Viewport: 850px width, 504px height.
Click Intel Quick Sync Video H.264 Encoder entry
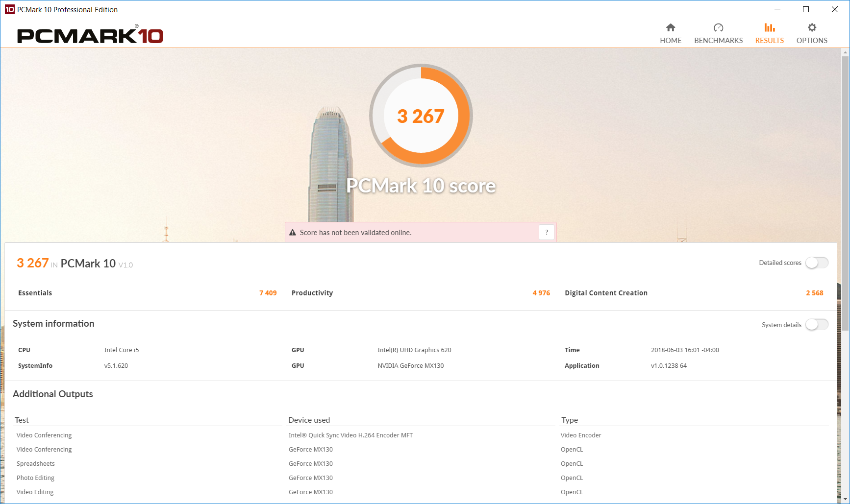click(x=350, y=435)
